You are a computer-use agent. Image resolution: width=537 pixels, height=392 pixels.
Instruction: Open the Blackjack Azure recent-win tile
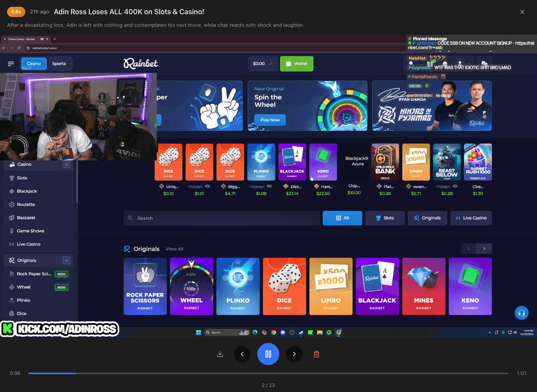coord(354,162)
